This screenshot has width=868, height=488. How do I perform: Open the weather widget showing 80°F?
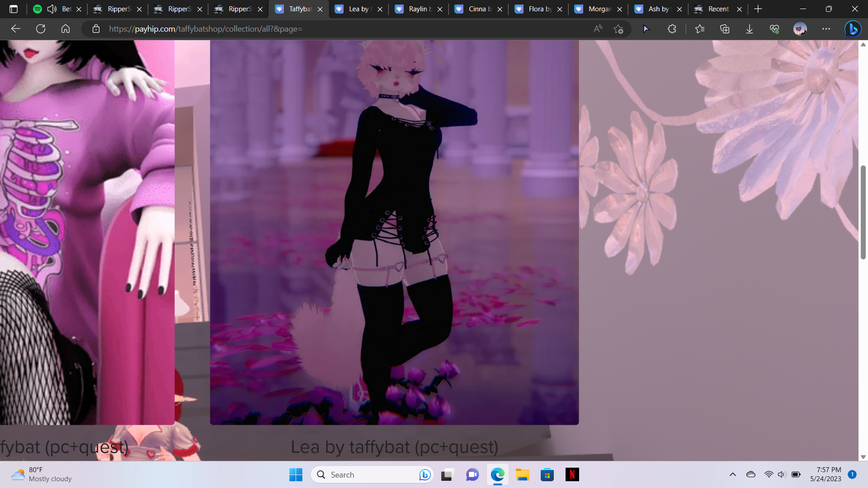click(x=42, y=474)
